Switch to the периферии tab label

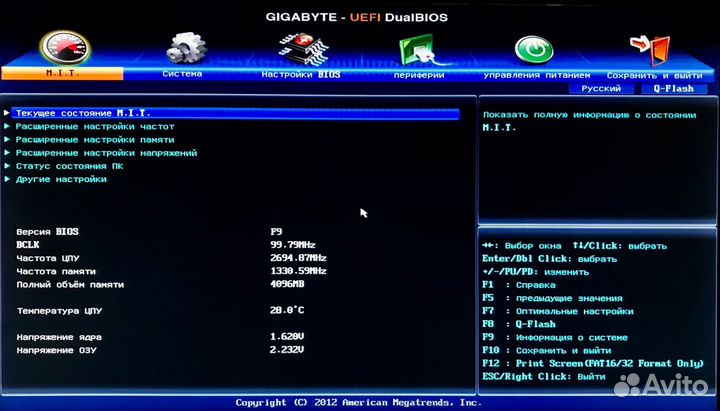(419, 75)
